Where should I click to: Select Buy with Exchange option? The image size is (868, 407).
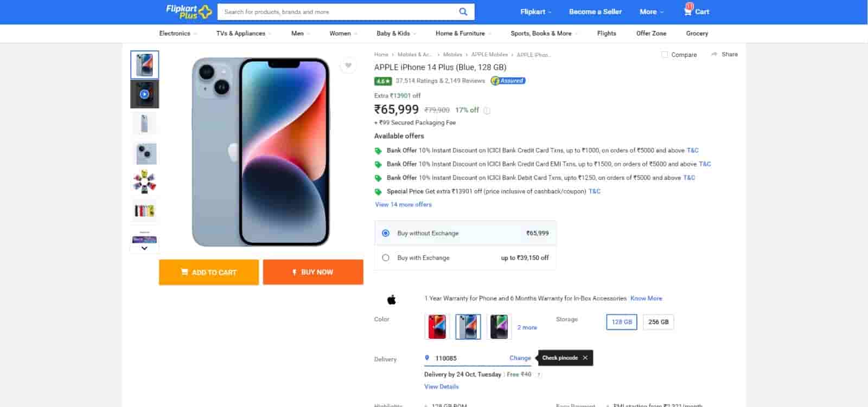tap(386, 258)
